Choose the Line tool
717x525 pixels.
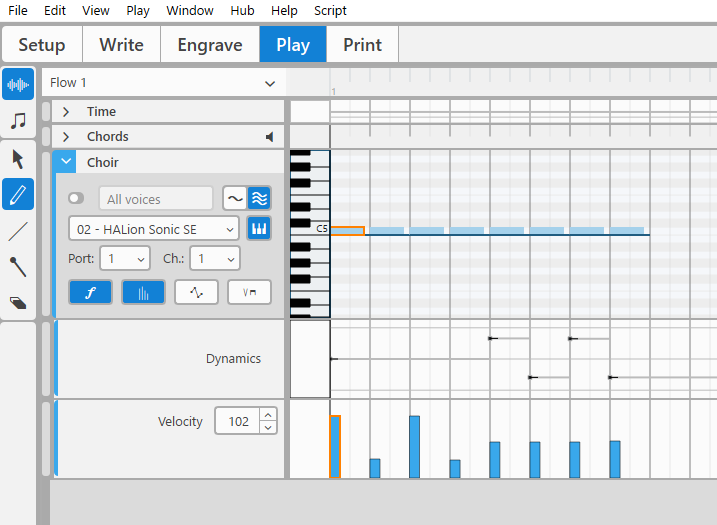[18, 231]
